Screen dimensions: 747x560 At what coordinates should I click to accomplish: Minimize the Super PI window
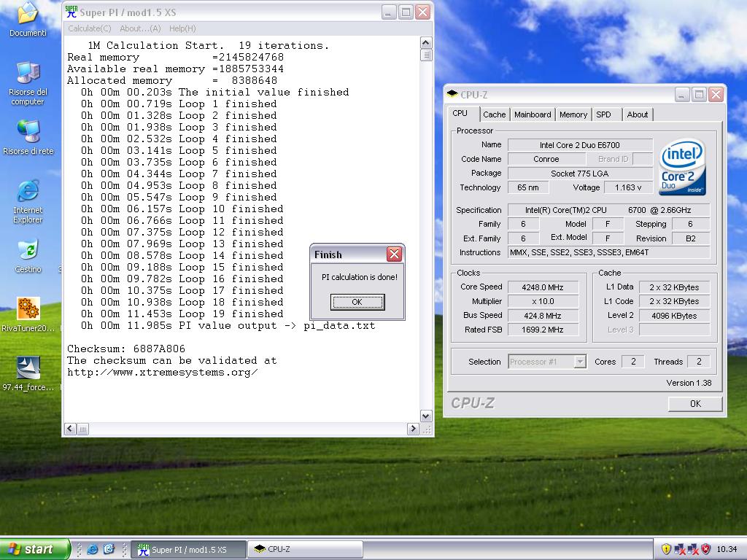point(389,12)
